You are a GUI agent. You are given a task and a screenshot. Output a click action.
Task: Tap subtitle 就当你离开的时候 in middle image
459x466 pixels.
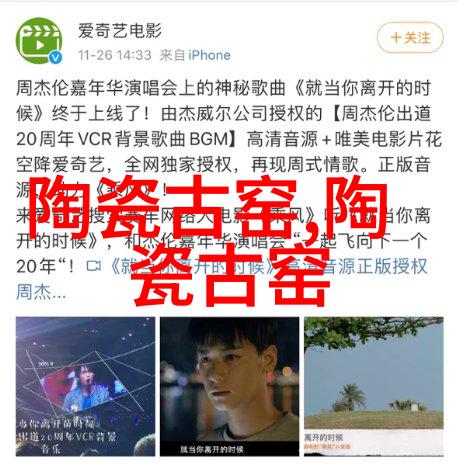tap(212, 449)
